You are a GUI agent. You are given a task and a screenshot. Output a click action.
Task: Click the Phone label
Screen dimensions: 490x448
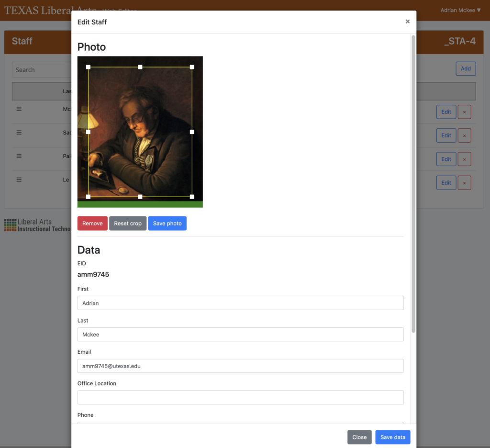pyautogui.click(x=85, y=415)
